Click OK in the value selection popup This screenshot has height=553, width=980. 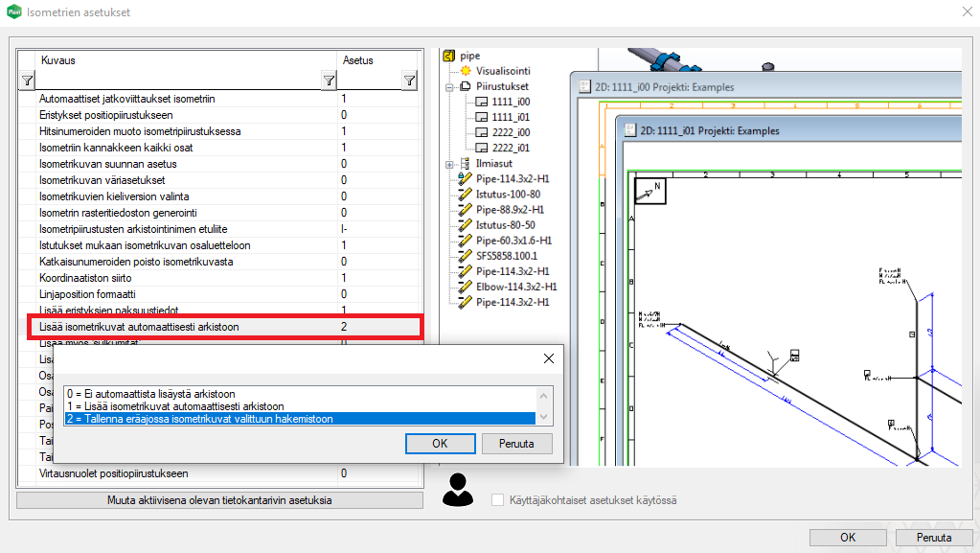[440, 444]
